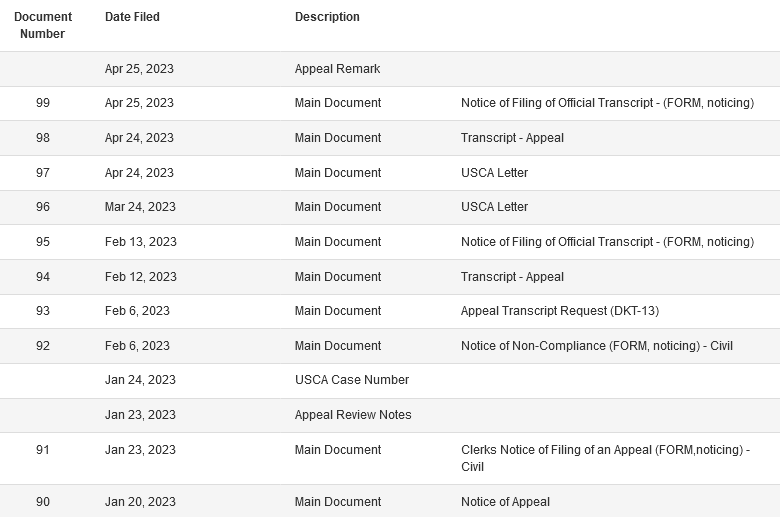Open the USCA Letter dated Mar 24, 2023

tap(494, 207)
